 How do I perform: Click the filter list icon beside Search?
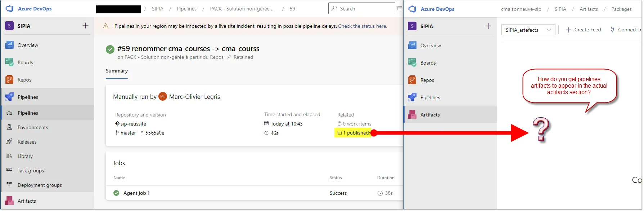pos(399,8)
